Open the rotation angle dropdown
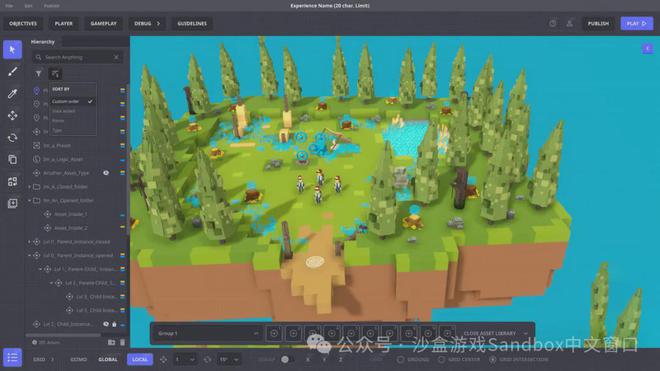Viewport: 660px width, 371px height. click(229, 360)
